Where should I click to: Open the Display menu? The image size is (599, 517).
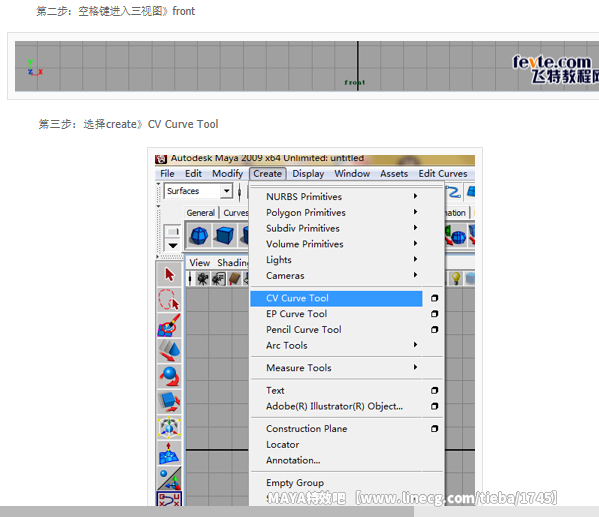click(308, 173)
